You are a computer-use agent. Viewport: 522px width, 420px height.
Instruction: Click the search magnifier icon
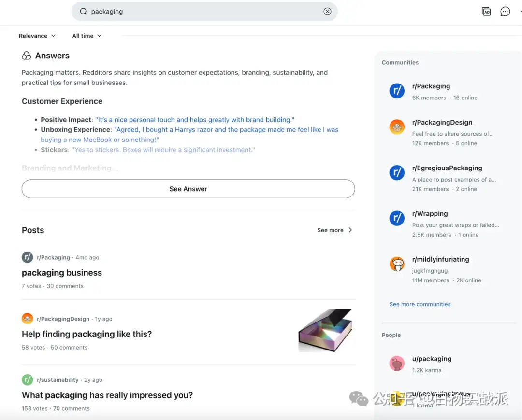(83, 12)
